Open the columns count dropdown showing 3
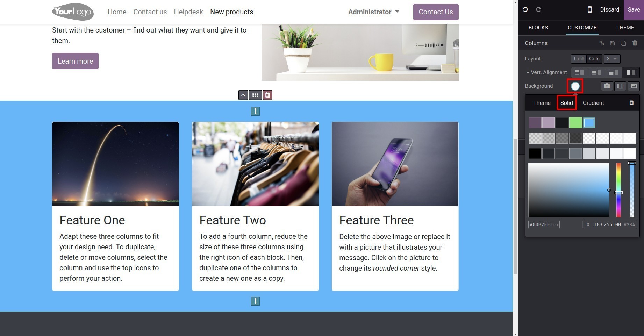 [612, 59]
